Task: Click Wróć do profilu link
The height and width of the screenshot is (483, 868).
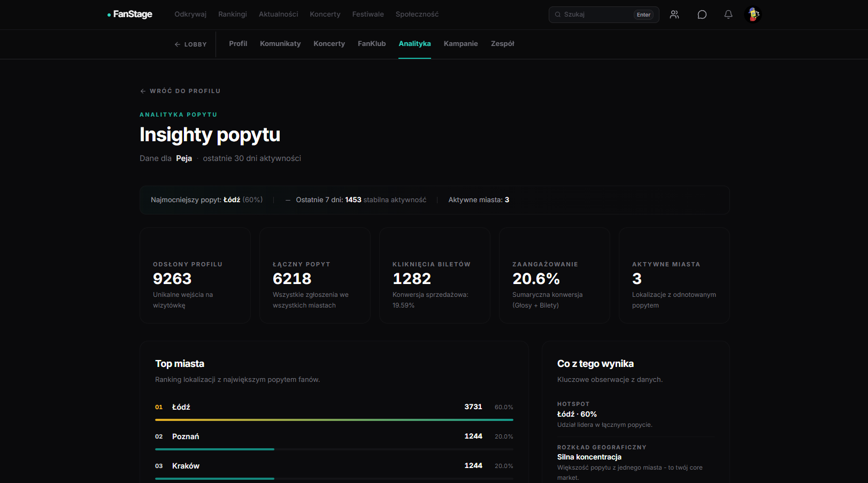Action: tap(180, 91)
